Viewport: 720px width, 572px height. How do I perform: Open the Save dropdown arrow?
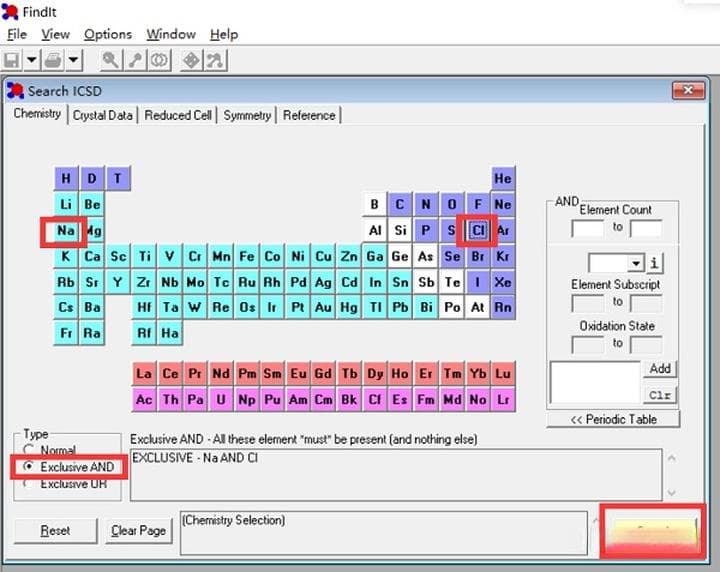tap(31, 61)
